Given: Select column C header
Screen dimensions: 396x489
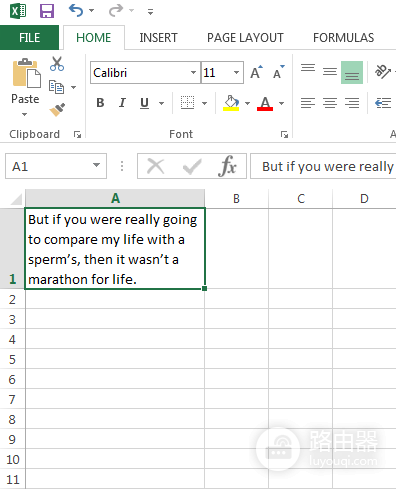Looking at the screenshot, I should (301, 199).
